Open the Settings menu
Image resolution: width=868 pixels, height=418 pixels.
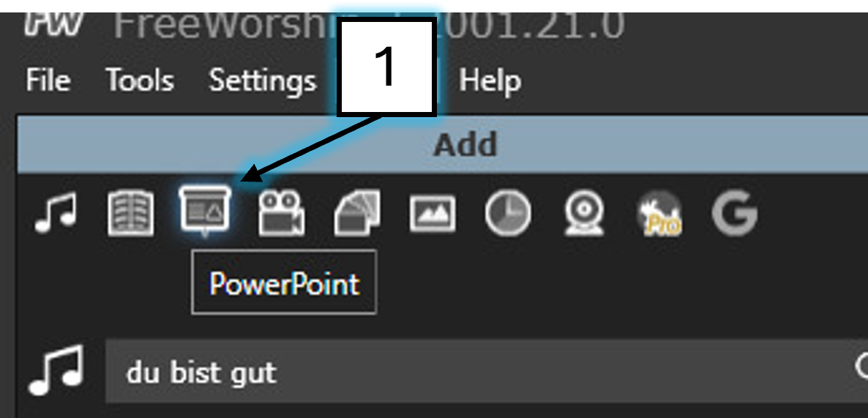pyautogui.click(x=263, y=81)
